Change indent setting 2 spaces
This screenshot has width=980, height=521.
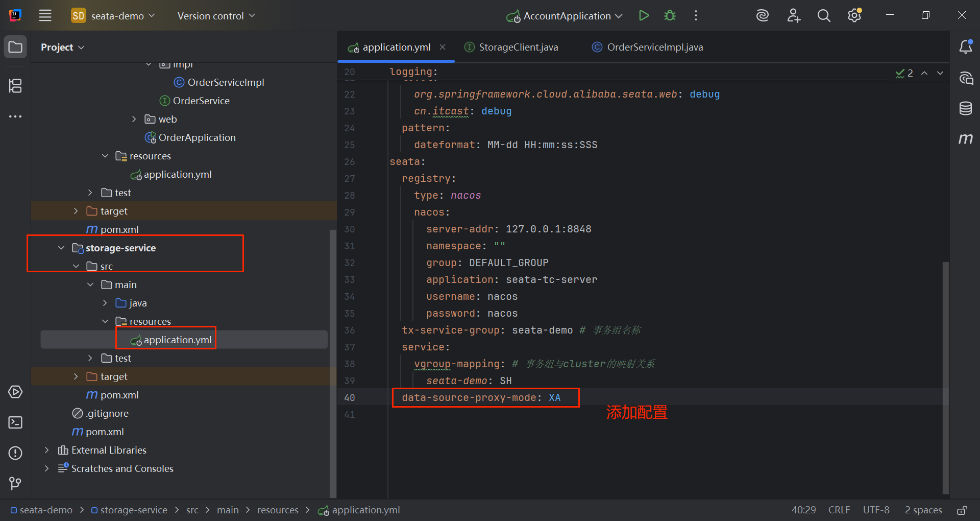923,510
